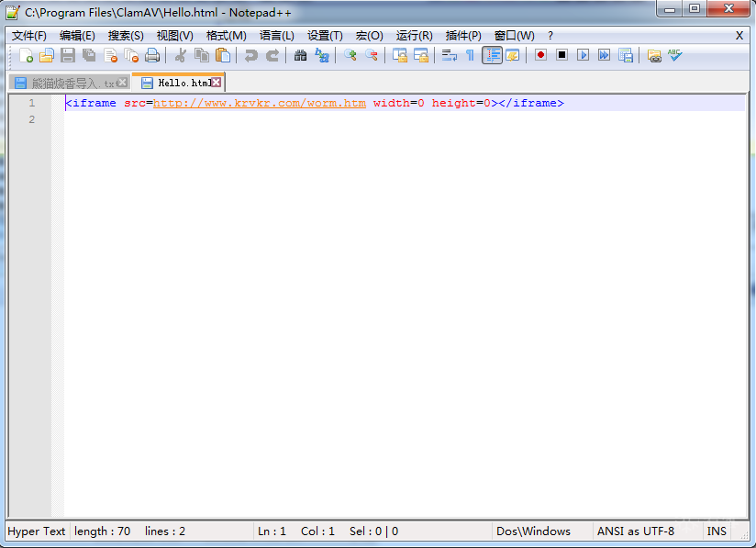The width and height of the screenshot is (756, 548).
Task: Save the current recorded macro icon
Action: (x=626, y=55)
